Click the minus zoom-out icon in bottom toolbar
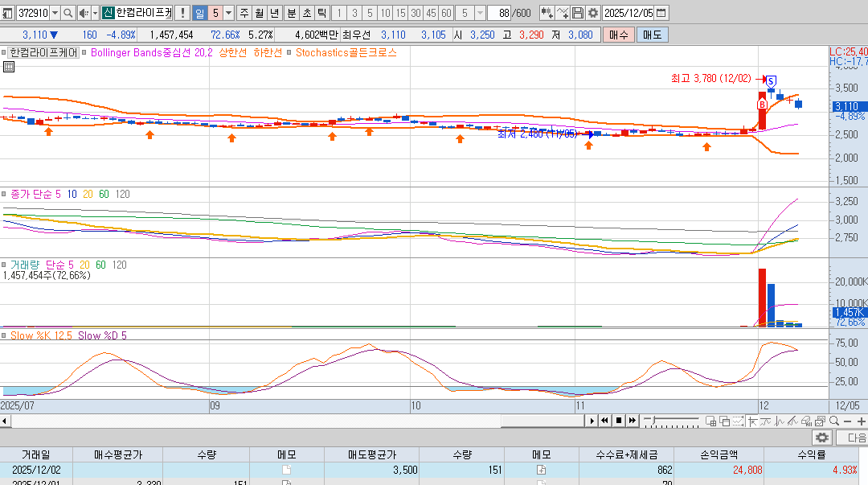Screen dimensions: 868x485 click(x=848, y=421)
